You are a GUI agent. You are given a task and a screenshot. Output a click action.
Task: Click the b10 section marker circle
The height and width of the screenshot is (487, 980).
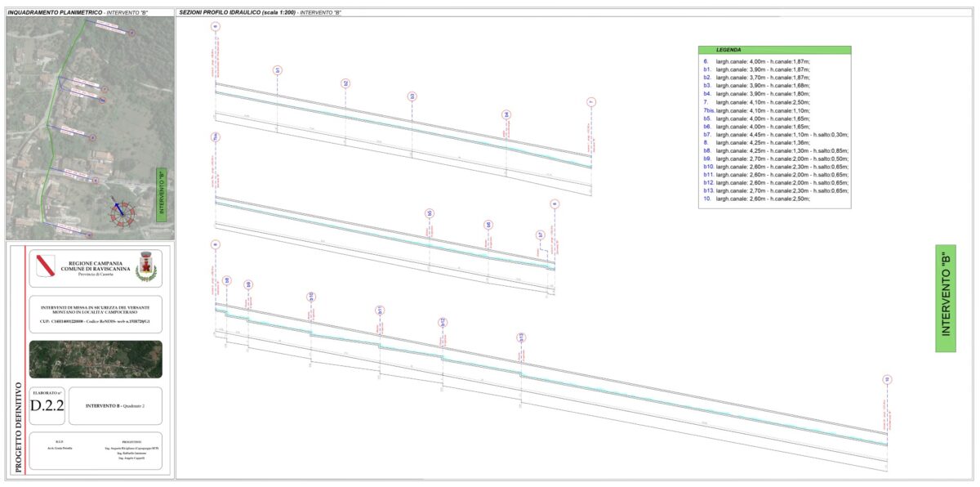click(x=311, y=296)
